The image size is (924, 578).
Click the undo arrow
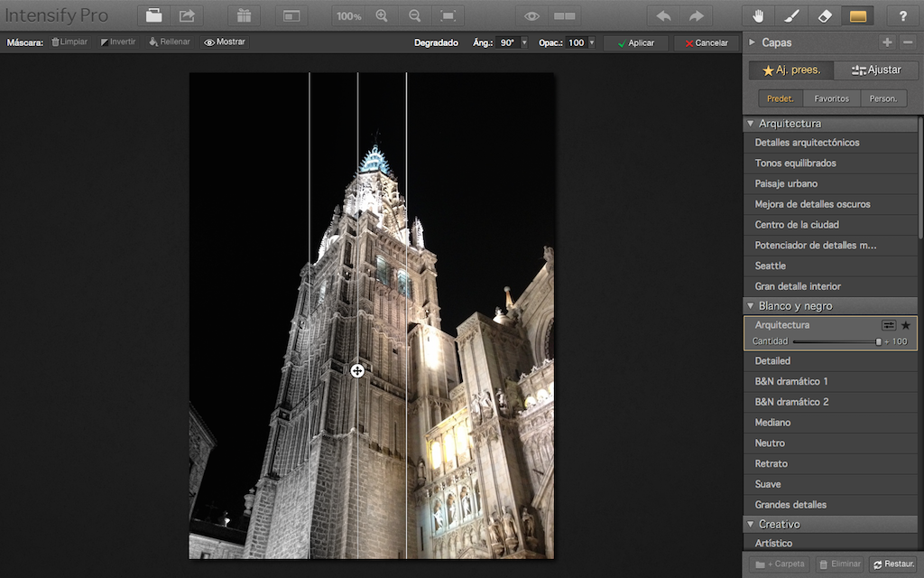tap(663, 16)
